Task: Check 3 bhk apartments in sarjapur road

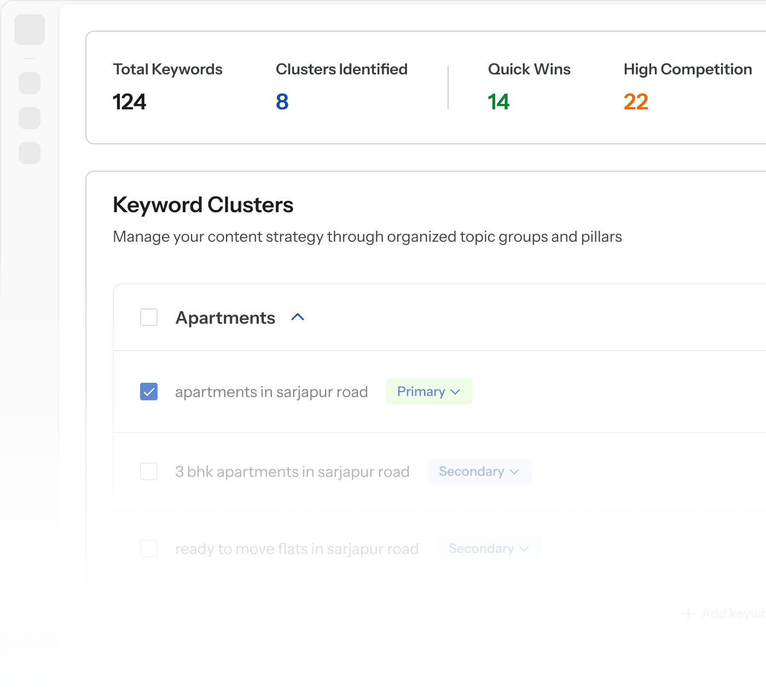Action: tap(149, 471)
